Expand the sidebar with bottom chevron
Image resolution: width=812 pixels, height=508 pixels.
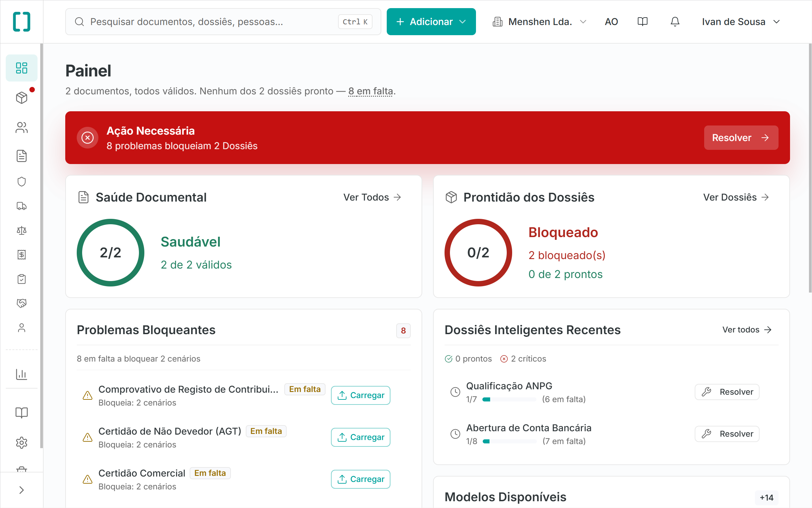pyautogui.click(x=22, y=490)
